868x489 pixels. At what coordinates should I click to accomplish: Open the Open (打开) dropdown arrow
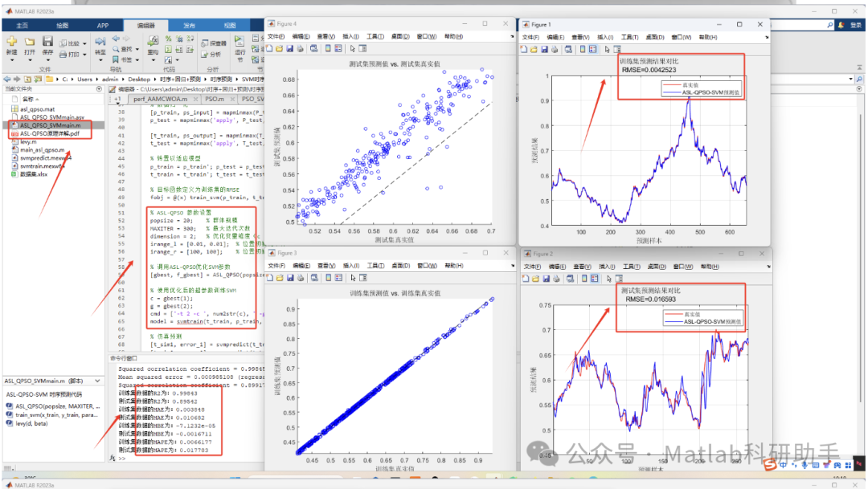[x=30, y=60]
